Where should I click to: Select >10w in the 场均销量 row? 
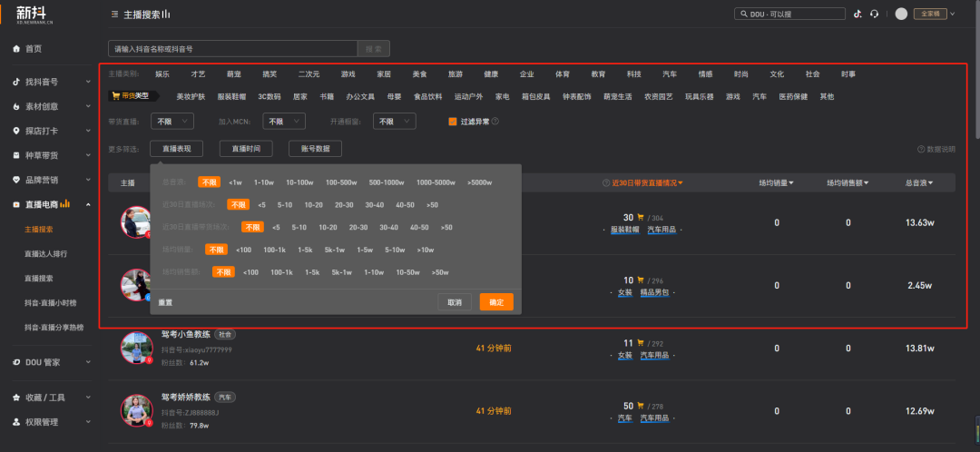point(425,250)
